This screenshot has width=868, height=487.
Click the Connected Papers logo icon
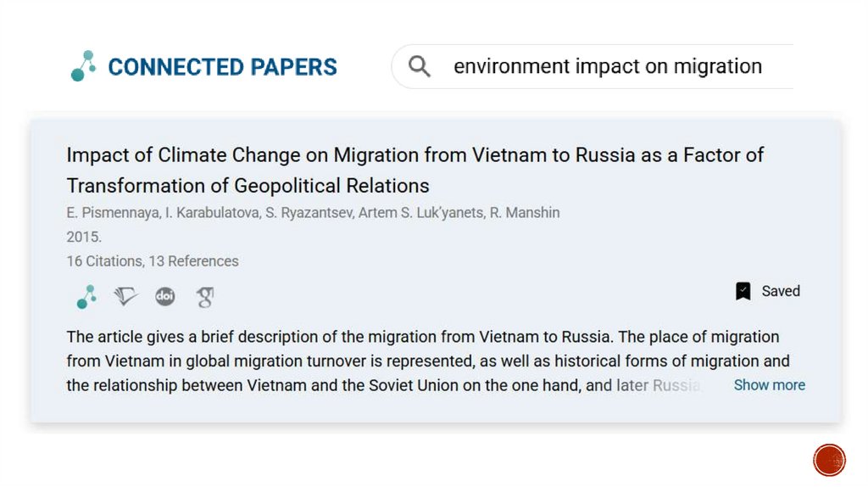click(83, 66)
